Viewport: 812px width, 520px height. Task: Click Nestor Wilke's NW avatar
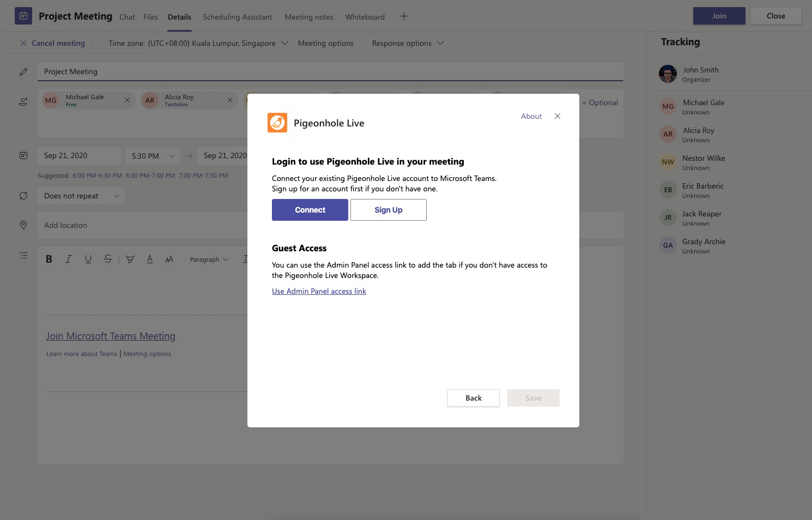(668, 162)
